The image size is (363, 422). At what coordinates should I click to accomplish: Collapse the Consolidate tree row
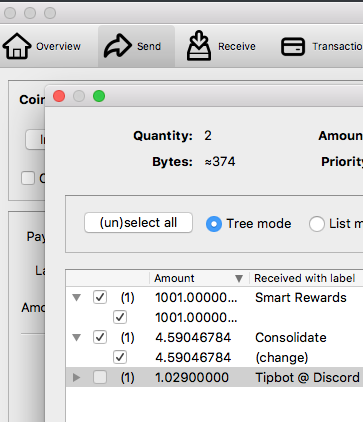point(77,338)
